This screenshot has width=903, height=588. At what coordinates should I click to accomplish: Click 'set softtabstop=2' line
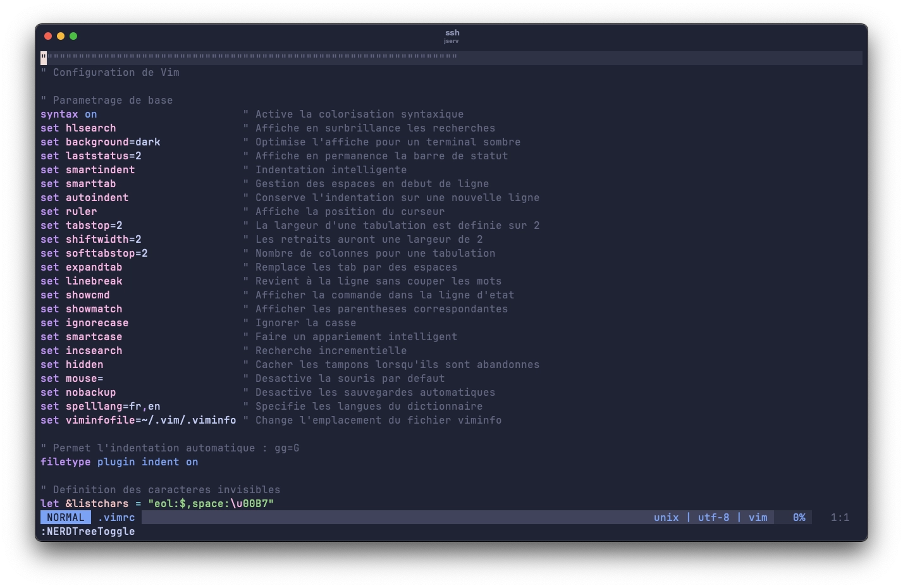point(94,254)
